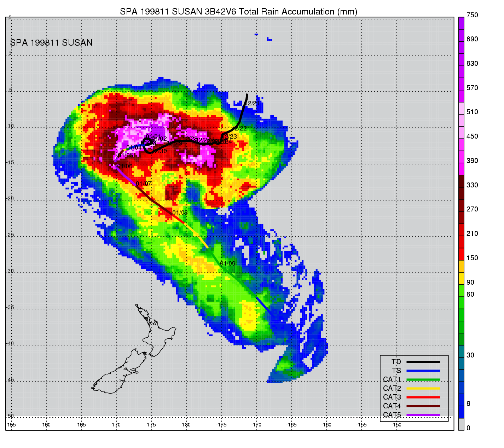Image resolution: width=504 pixels, height=448 pixels.
Task: Click the 180 longitude axis label
Action: point(186,425)
